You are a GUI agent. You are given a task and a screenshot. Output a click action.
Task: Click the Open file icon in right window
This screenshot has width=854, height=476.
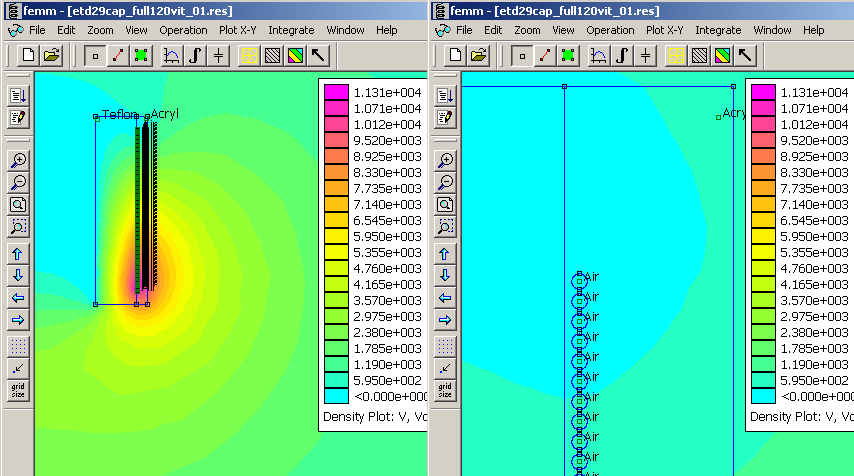coord(479,55)
